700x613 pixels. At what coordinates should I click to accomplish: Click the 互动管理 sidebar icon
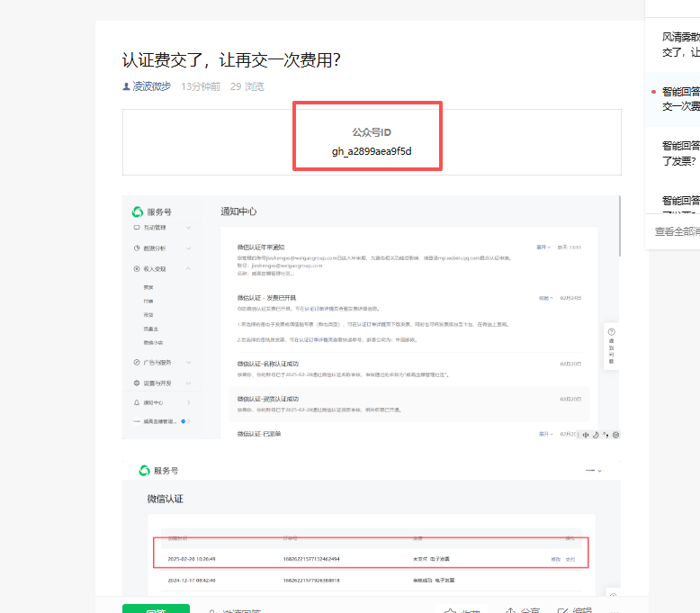point(137,228)
